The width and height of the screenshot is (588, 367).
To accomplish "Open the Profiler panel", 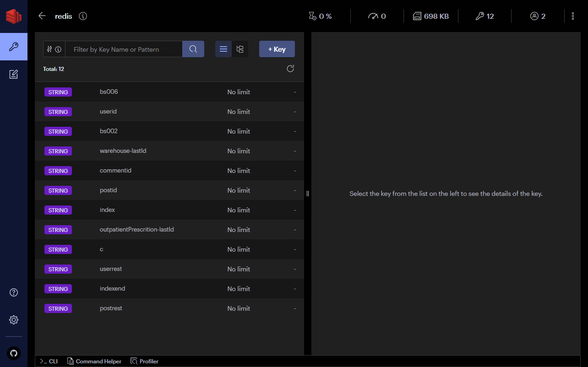I will (145, 362).
